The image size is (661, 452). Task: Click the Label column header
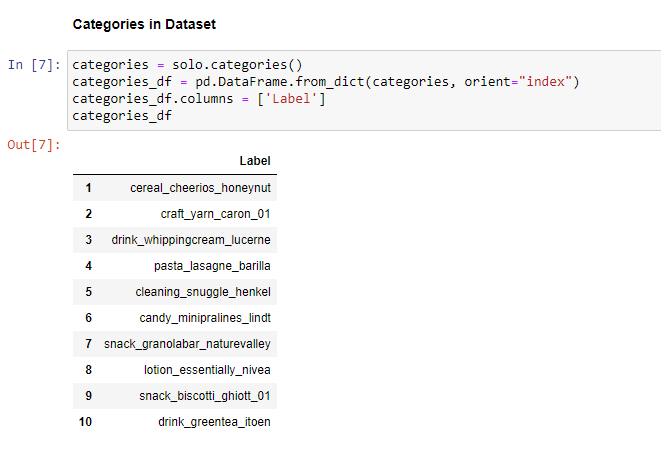(x=255, y=161)
